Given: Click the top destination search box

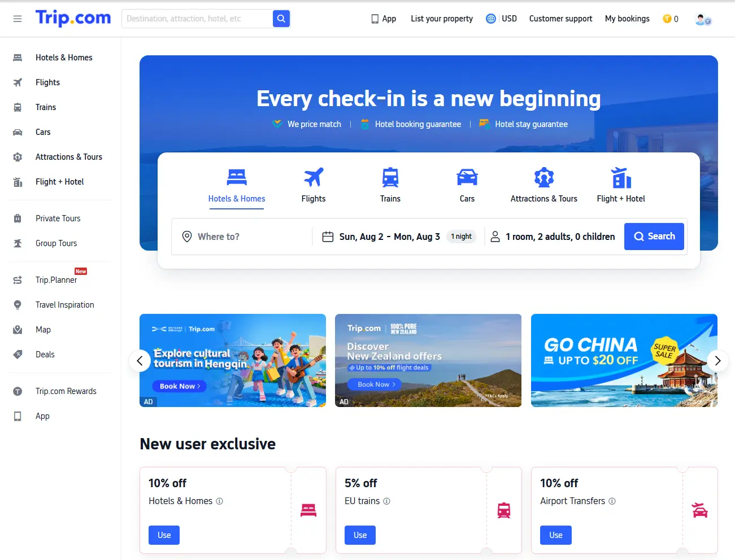Looking at the screenshot, I should [x=197, y=19].
